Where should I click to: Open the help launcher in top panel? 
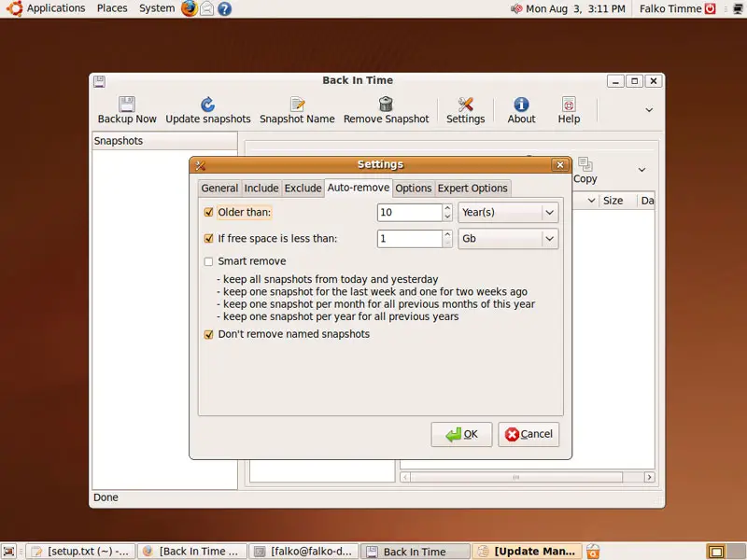pyautogui.click(x=224, y=8)
